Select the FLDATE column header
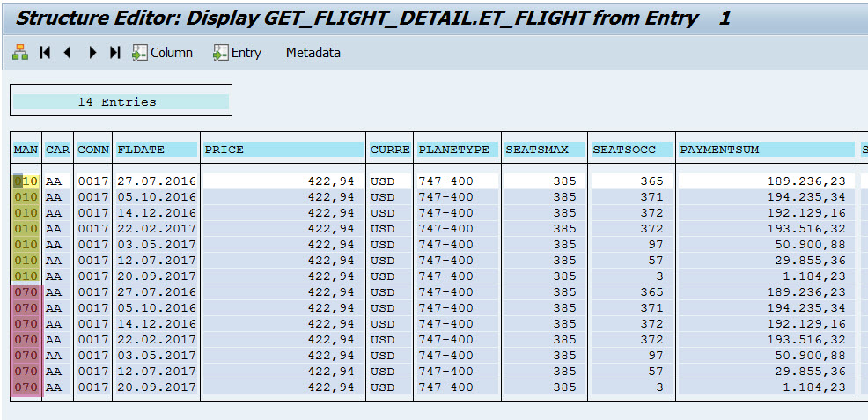This screenshot has width=868, height=420. 156,150
